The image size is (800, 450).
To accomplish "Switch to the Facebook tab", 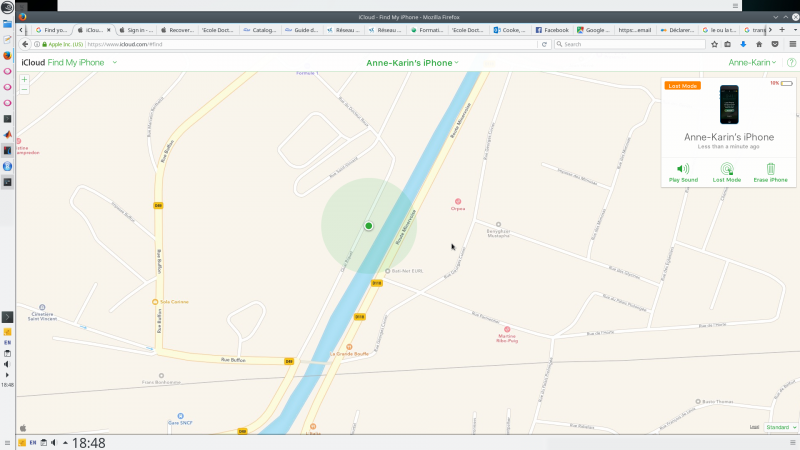I will (x=552, y=30).
